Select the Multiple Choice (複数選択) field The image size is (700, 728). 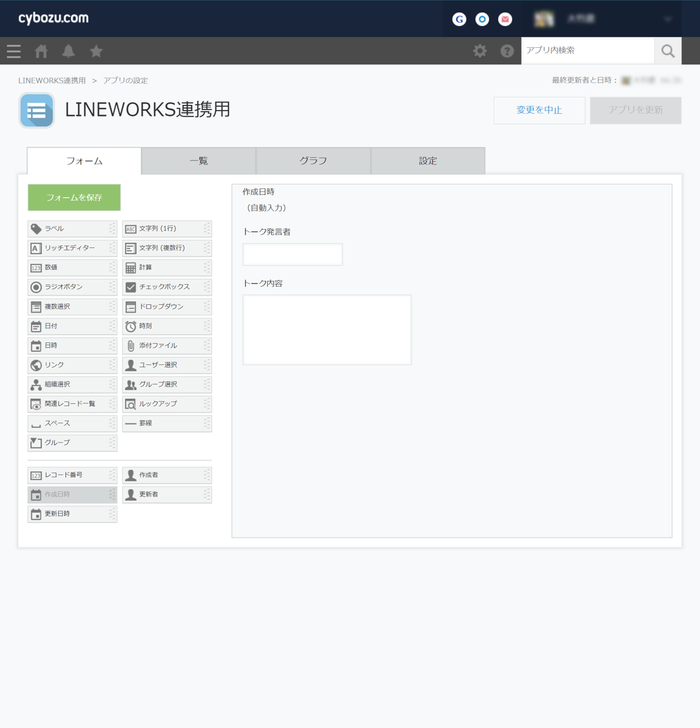(72, 307)
